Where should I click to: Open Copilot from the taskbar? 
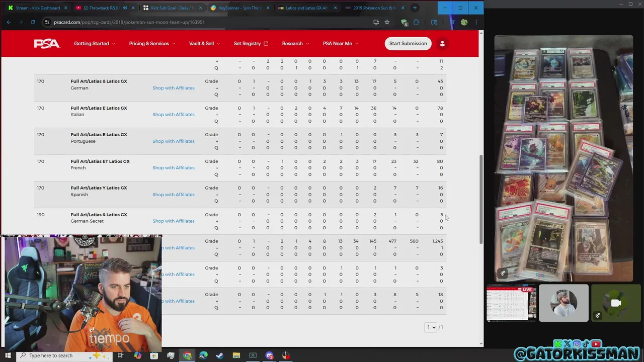(x=137, y=355)
